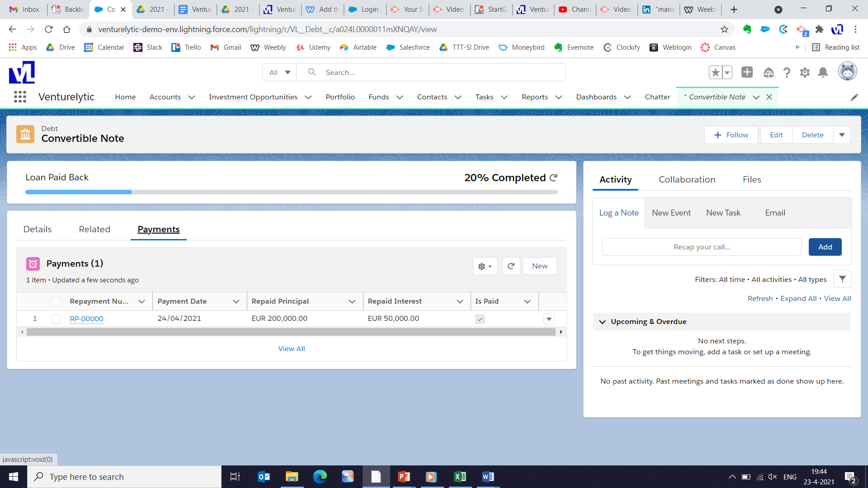Click the activity filter funnel icon
The width and height of the screenshot is (868, 488).
(842, 279)
